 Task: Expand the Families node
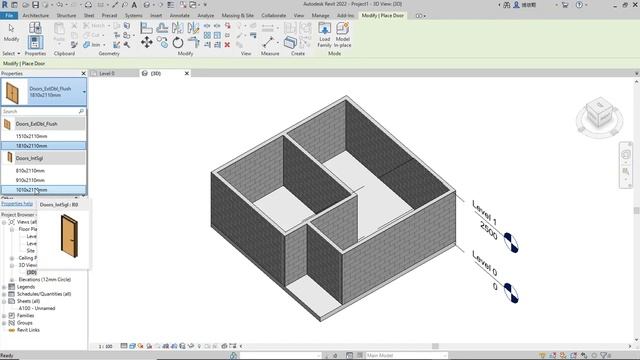pos(4,316)
